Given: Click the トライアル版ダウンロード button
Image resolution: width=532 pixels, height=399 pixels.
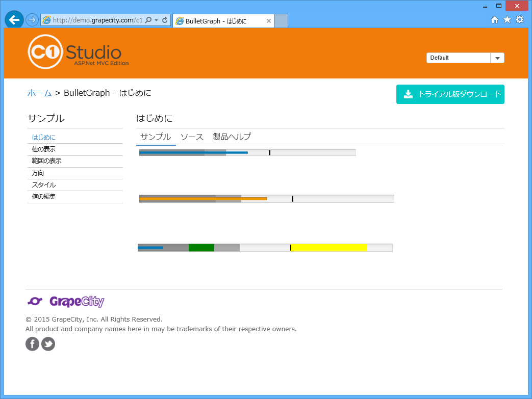Looking at the screenshot, I should click(450, 94).
